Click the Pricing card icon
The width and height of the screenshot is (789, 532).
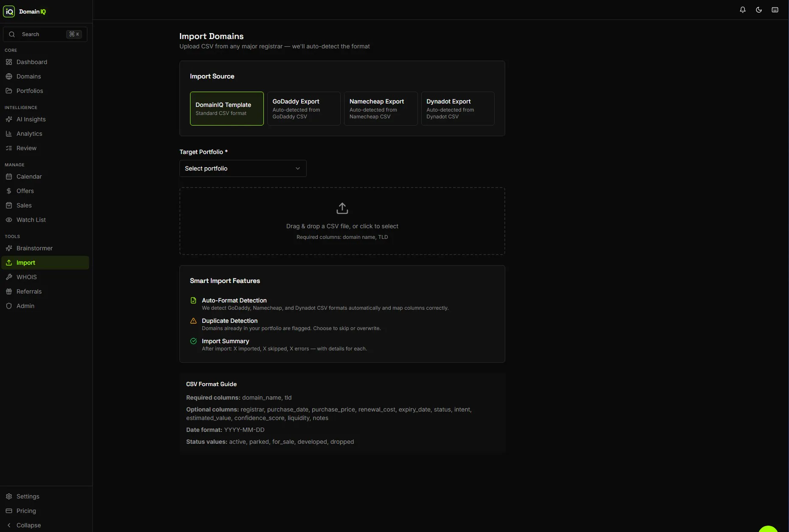click(9, 511)
